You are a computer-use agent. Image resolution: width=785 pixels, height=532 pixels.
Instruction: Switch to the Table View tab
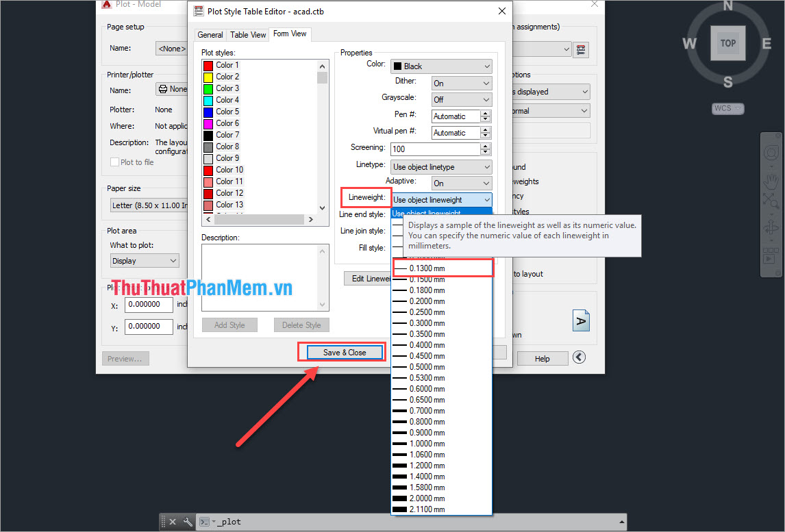[x=247, y=34]
